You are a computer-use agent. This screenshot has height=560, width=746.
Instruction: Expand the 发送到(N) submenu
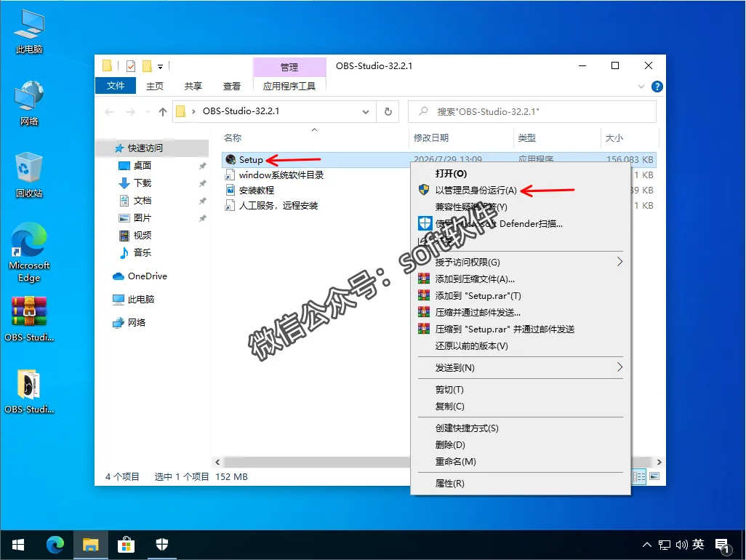(521, 368)
